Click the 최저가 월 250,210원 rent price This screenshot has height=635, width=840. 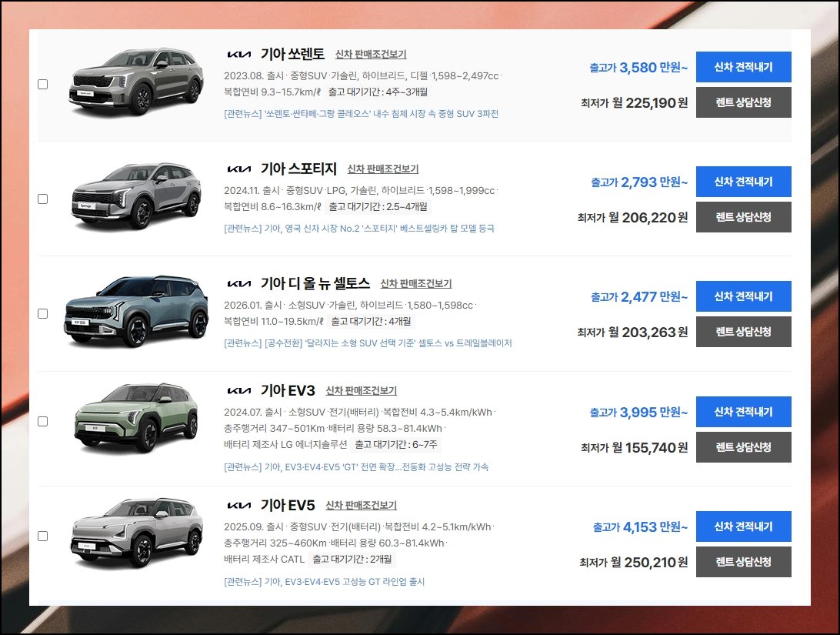[634, 563]
